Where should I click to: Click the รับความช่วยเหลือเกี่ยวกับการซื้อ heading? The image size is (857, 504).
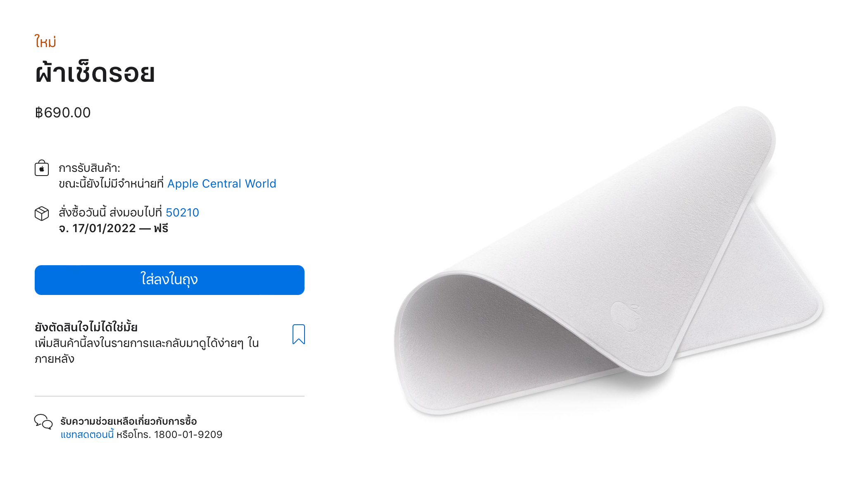tap(129, 421)
